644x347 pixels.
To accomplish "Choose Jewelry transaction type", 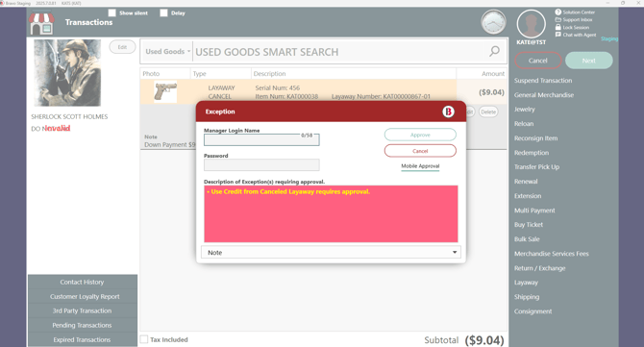I will click(525, 110).
